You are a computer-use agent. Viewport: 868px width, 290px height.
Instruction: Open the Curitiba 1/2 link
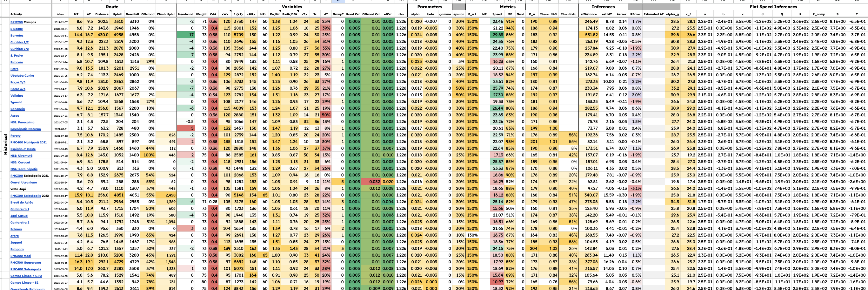[x=20, y=42]
